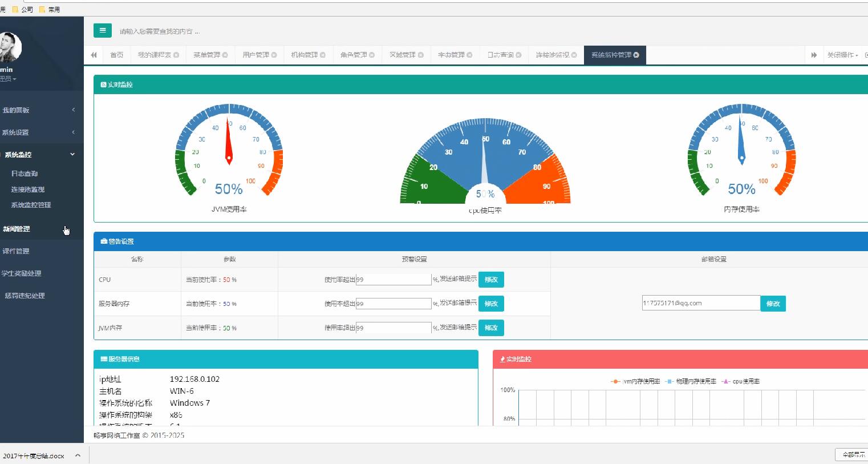Click the JVM使用率 gauge chart

coord(229,150)
